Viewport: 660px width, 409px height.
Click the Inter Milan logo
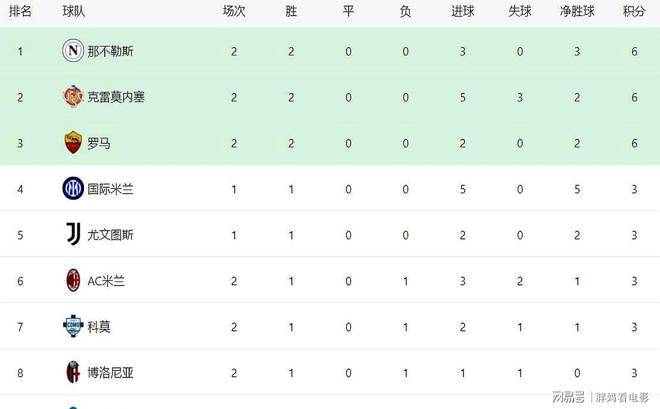tap(72, 188)
